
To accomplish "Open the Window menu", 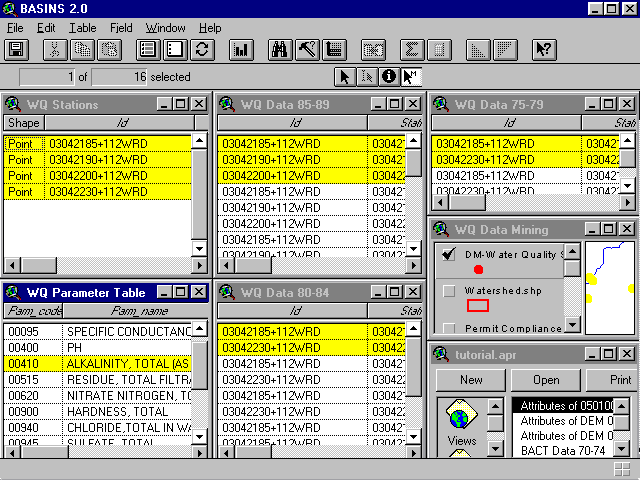I will tap(165, 28).
